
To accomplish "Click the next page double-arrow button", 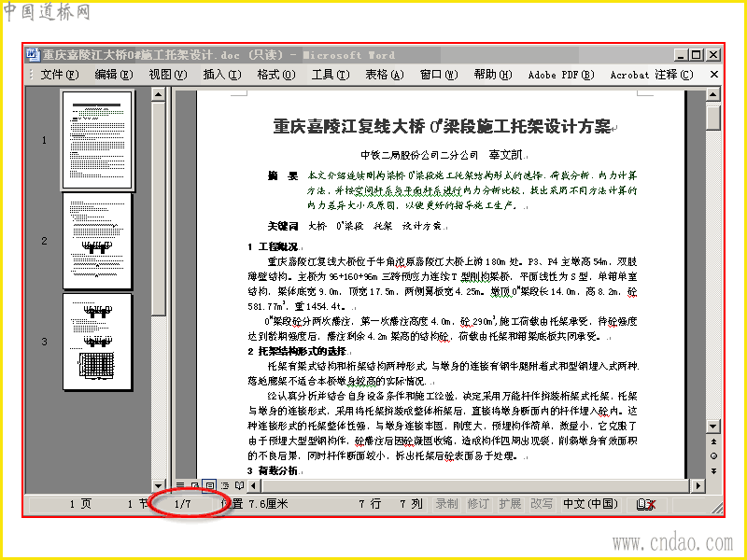I will tap(713, 471).
